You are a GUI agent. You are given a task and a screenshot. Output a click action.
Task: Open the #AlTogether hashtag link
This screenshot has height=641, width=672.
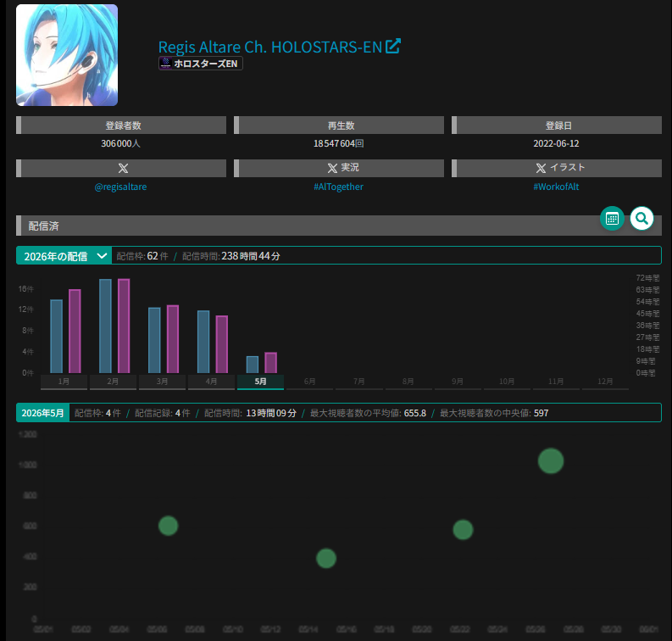click(339, 187)
